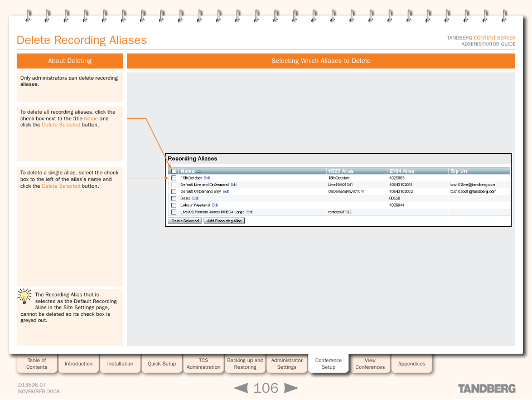
Task: Click the Selecting Which Aliases to Delete heading
Action: click(x=321, y=61)
